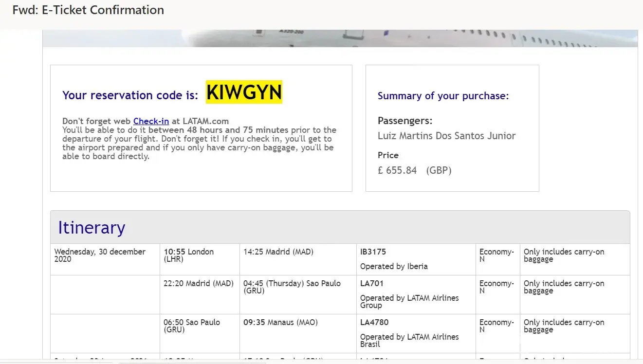643x364 pixels.
Task: Click the 'Summary of your purchase' heading
Action: 443,96
